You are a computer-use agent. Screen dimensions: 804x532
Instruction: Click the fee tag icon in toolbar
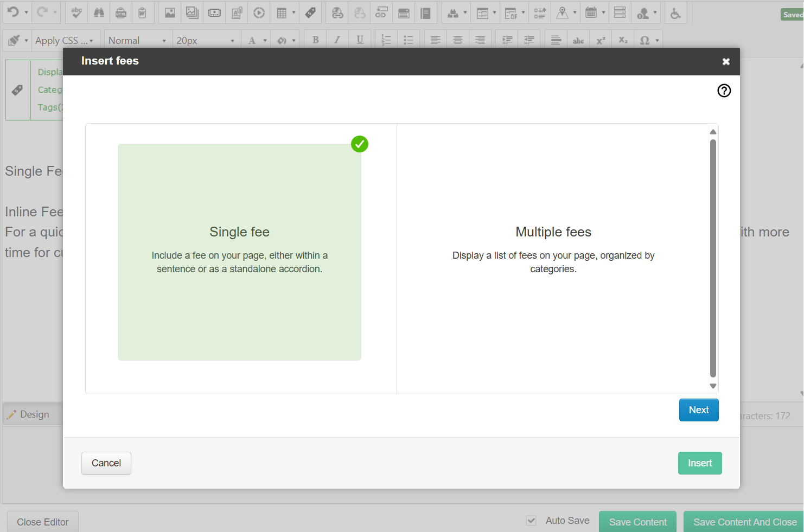[x=310, y=13]
